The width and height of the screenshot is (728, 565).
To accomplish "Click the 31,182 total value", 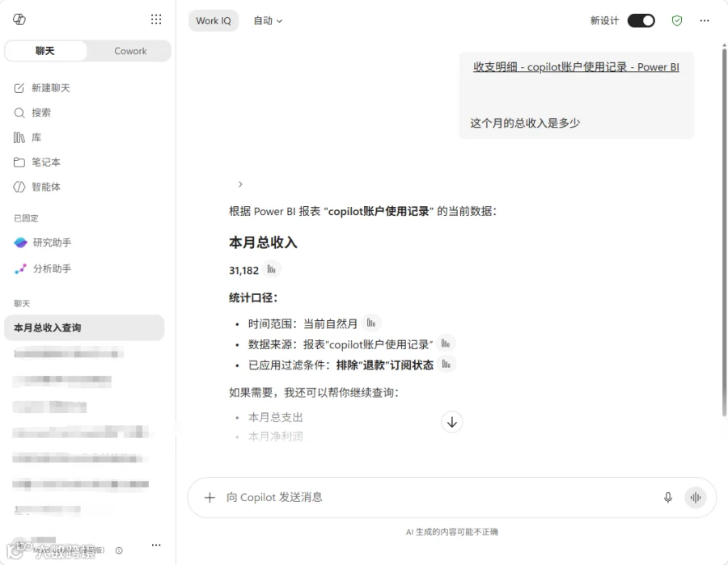I will pyautogui.click(x=243, y=271).
